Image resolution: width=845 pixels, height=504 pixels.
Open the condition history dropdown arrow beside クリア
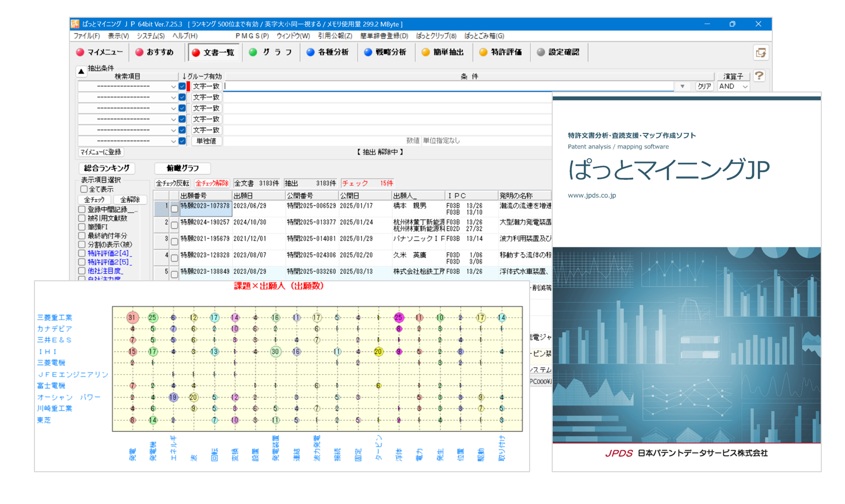pos(682,87)
